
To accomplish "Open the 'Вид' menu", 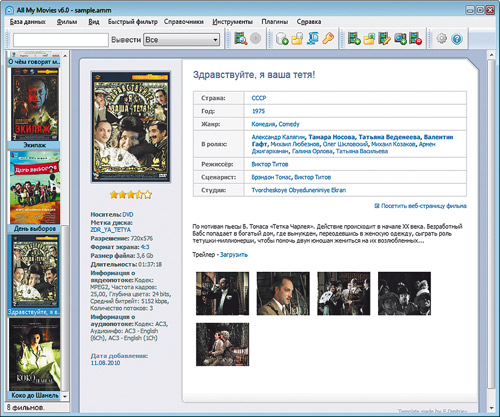I will click(94, 22).
